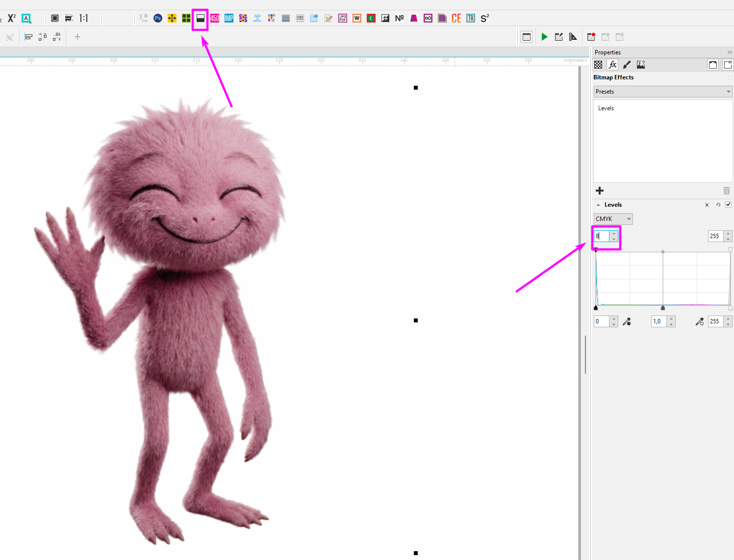Open the blue Ps Photoshop macro icon
This screenshot has height=560, width=734.
tap(158, 18)
